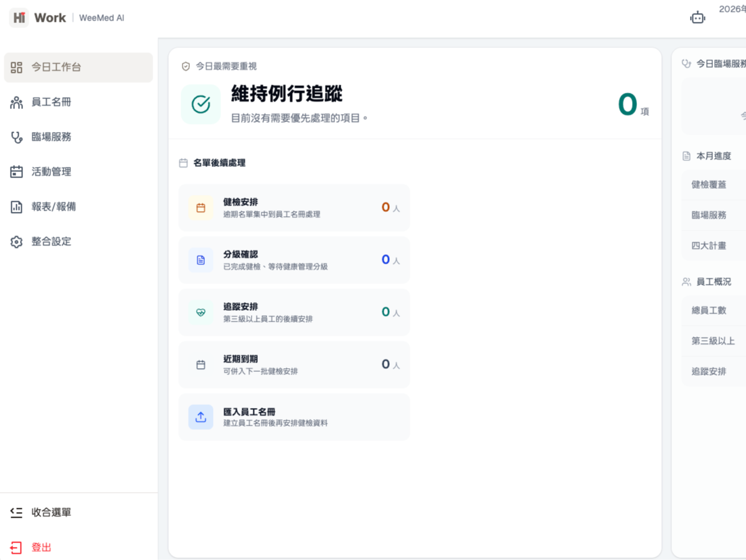
Task: Click the 報表/報備 chart icon
Action: 17,207
